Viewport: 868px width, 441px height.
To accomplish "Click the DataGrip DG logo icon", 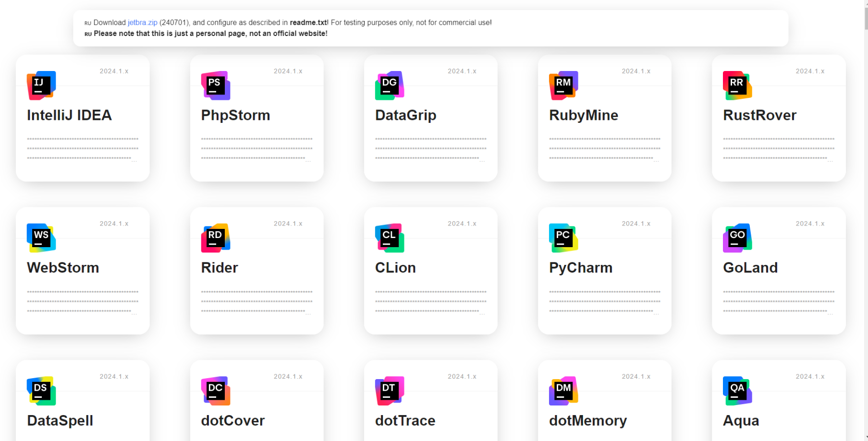I will pyautogui.click(x=390, y=85).
